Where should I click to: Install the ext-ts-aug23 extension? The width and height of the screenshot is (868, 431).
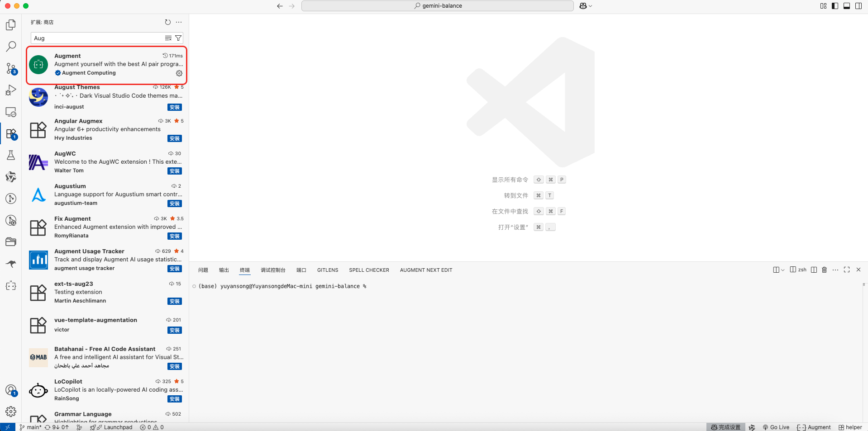point(175,301)
